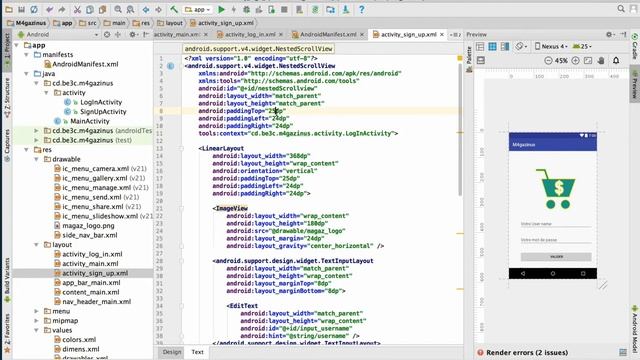
Task: Click the Zoom to Fit preview icon
Action: [x=588, y=60]
